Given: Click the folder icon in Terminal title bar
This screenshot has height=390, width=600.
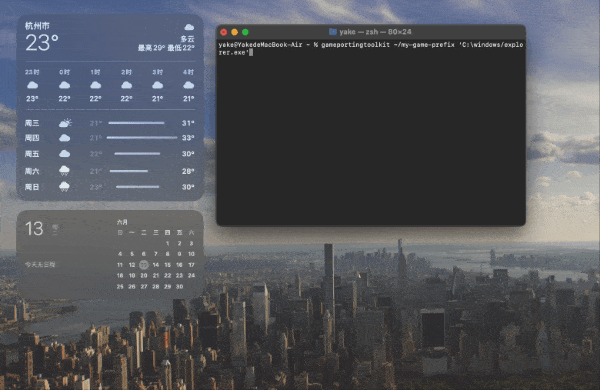Looking at the screenshot, I should click(333, 32).
